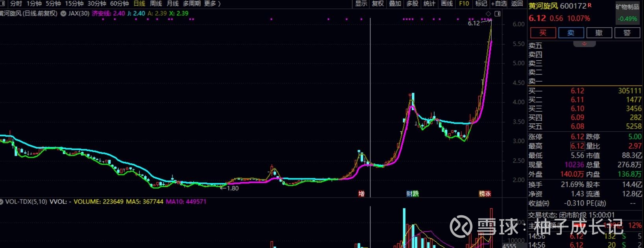
Task: Click the diamond icon above the chart
Action: tap(489, 14)
